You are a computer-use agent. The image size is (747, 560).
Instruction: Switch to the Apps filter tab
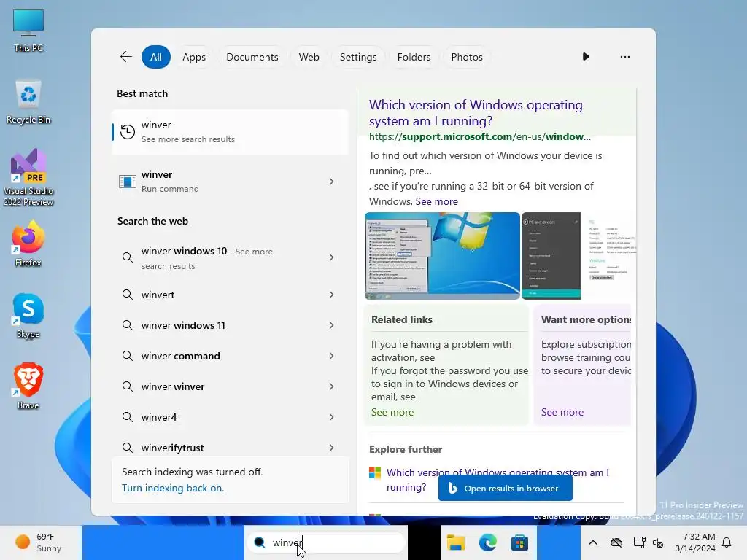coord(194,57)
